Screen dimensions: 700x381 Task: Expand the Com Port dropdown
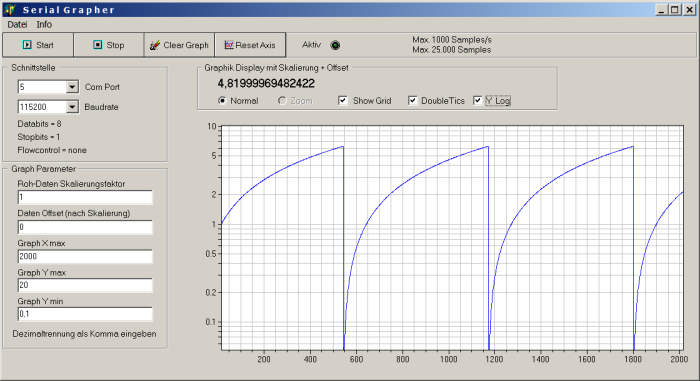[x=72, y=87]
